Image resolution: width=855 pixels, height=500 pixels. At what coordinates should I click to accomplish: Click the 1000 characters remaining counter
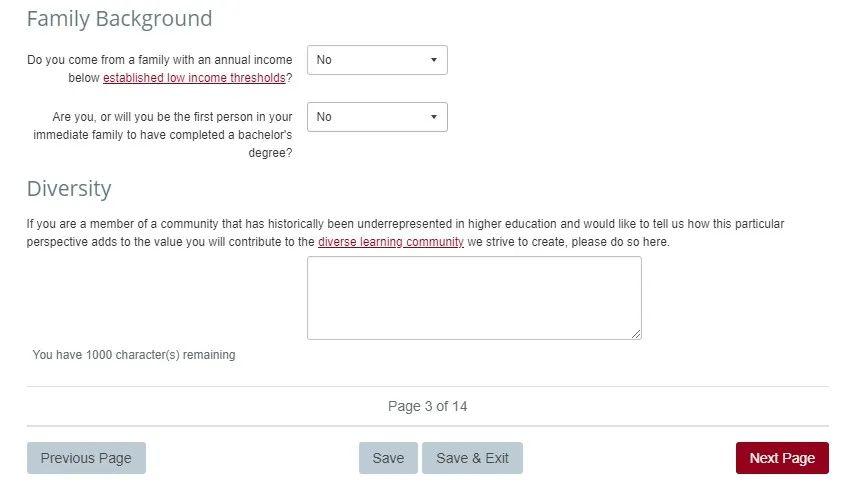134,355
